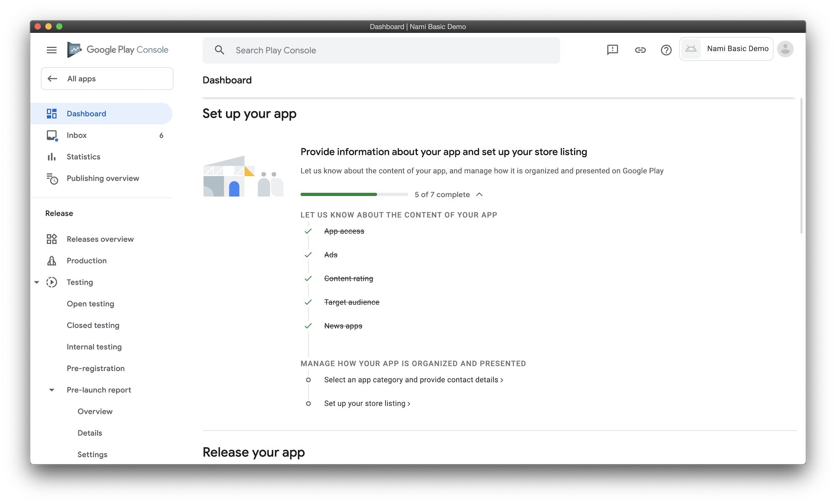836x504 pixels.
Task: Collapse the Testing section arrow
Action: point(37,282)
